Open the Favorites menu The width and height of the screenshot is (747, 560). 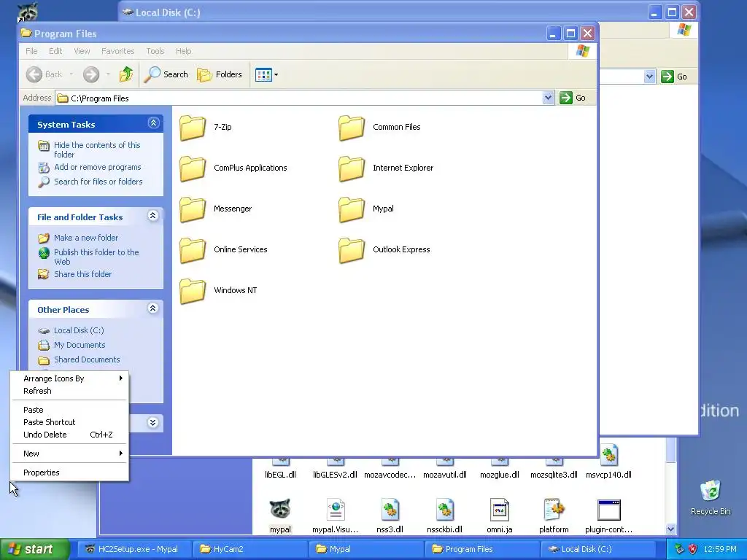click(117, 51)
